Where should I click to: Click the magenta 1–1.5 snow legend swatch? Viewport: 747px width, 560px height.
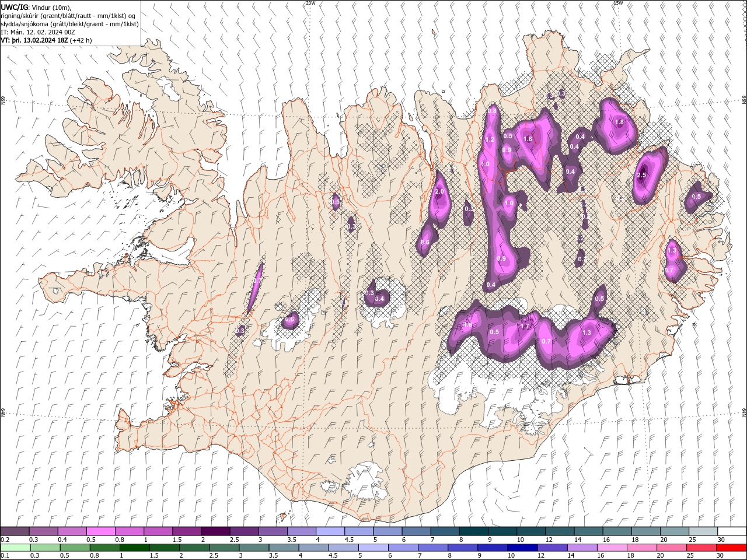(x=159, y=531)
